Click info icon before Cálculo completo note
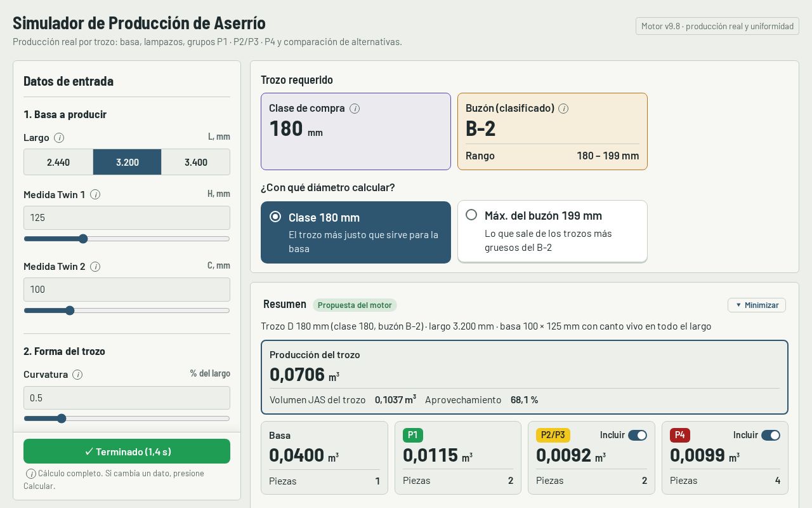The image size is (812, 508). point(30,474)
